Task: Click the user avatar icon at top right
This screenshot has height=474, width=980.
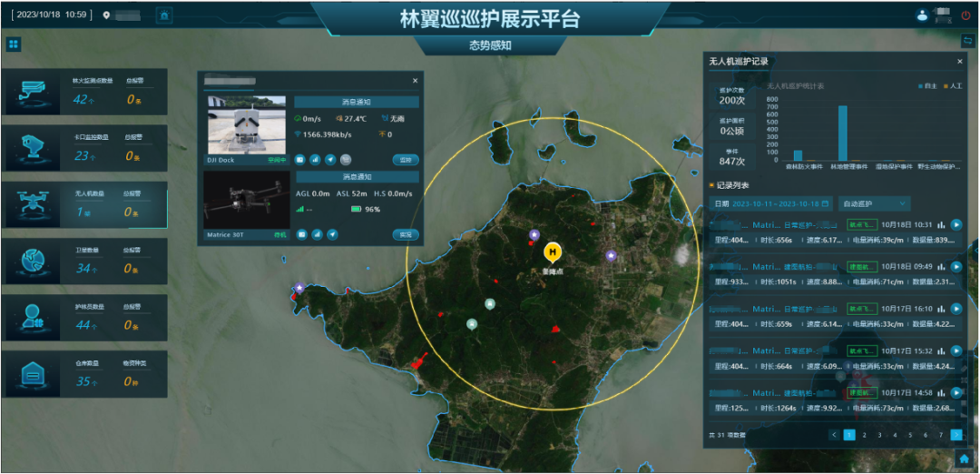Action: (922, 15)
